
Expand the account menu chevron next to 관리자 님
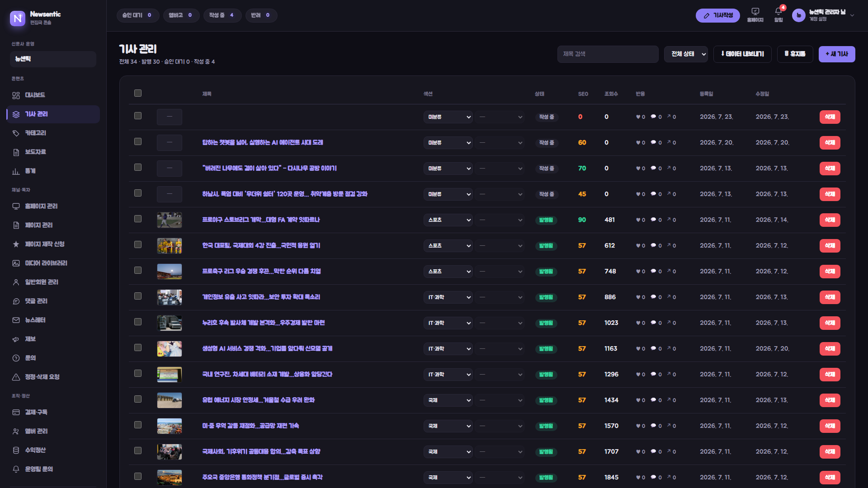pos(852,15)
